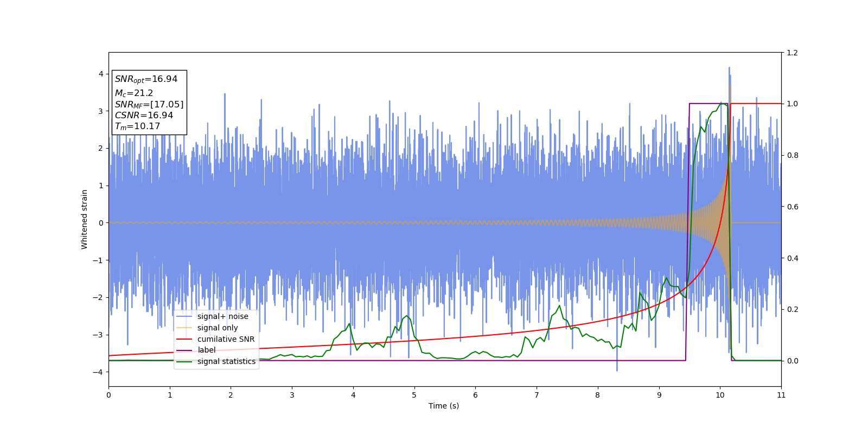868x434 pixels.
Task: Click the SNRopt=16.94 annotation text
Action: (146, 79)
